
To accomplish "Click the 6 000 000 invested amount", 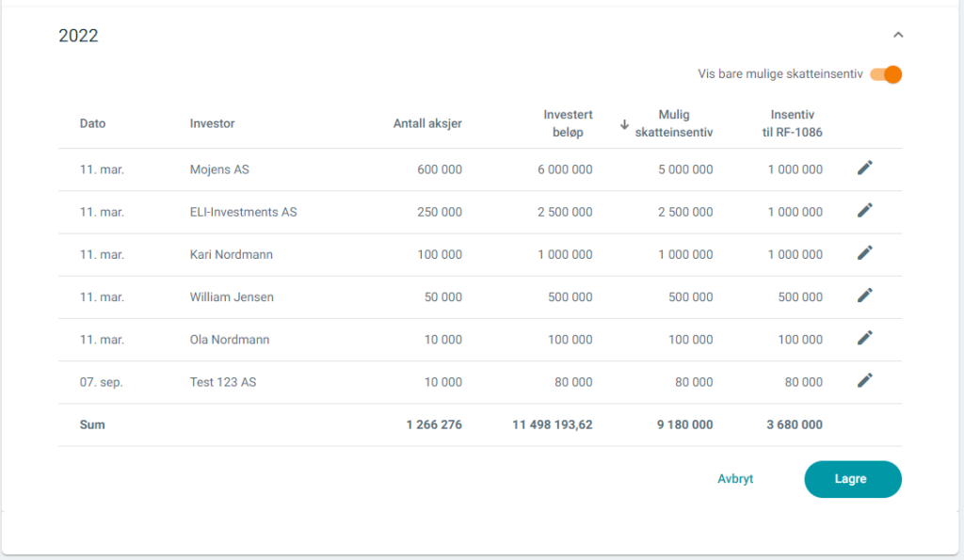I will click(x=565, y=169).
